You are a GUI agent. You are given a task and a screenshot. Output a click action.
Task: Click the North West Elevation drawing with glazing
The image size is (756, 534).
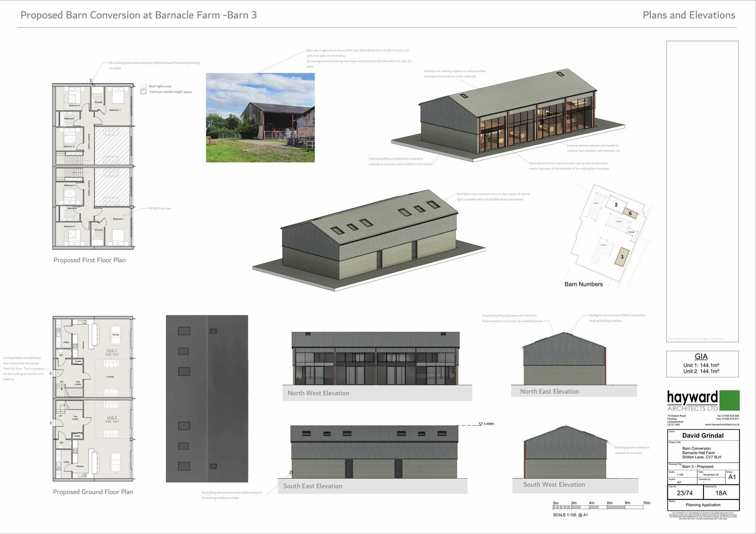[x=376, y=358]
